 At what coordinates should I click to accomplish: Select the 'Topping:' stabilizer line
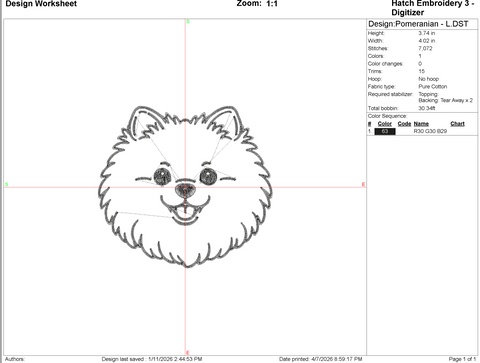pos(428,94)
